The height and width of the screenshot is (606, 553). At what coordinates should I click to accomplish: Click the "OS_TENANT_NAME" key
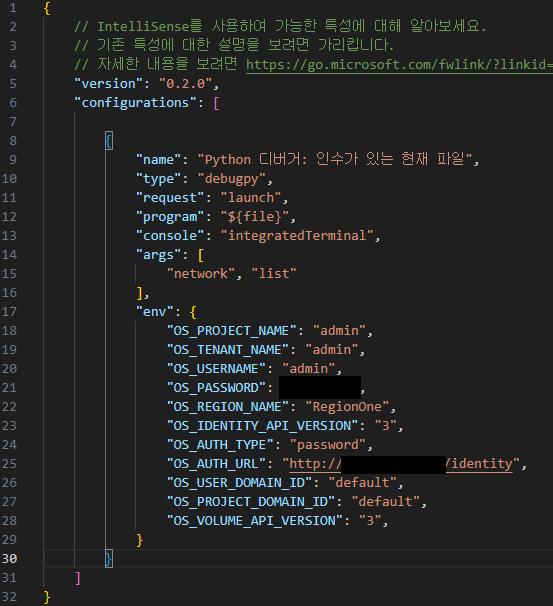[x=227, y=350]
